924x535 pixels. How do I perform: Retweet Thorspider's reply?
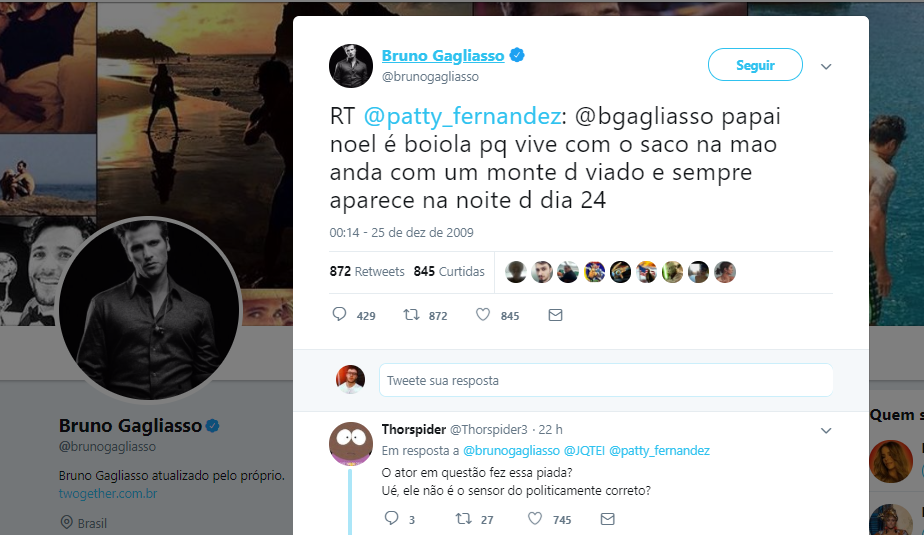pyautogui.click(x=464, y=519)
